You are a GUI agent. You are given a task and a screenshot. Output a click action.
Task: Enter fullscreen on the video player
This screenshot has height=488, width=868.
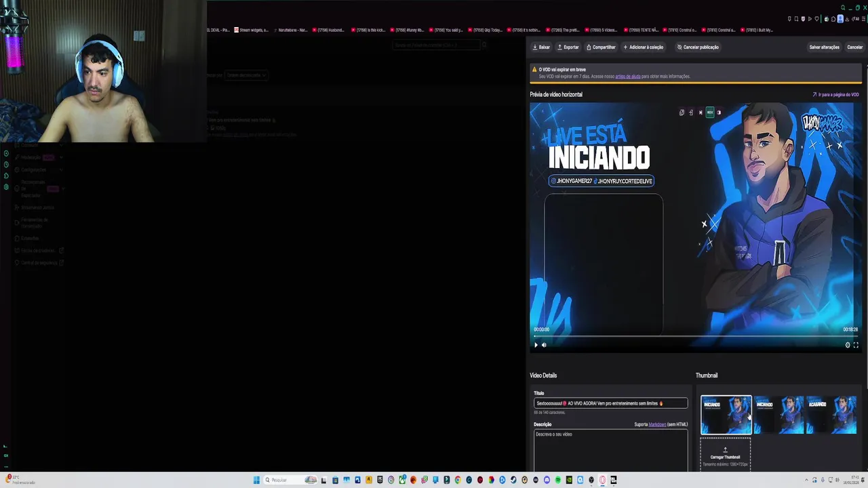point(856,345)
